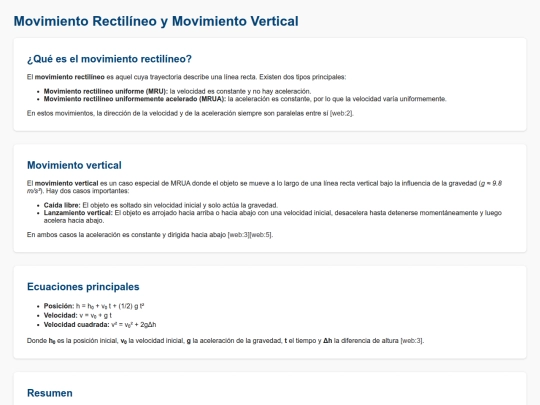Click the Movimiento vertical section heading
This screenshot has width=540, height=405.
point(74,165)
